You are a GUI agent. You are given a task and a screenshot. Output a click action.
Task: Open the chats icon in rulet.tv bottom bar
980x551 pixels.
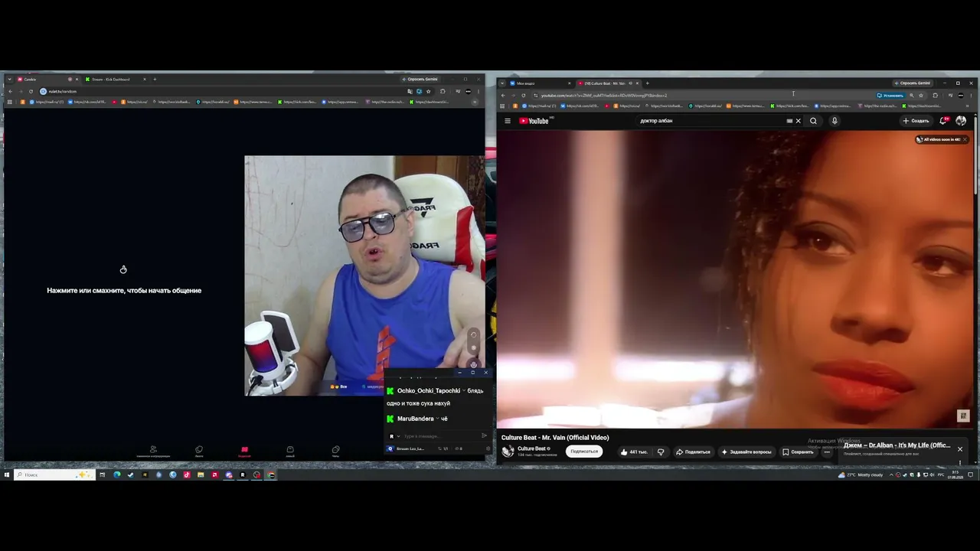point(335,450)
